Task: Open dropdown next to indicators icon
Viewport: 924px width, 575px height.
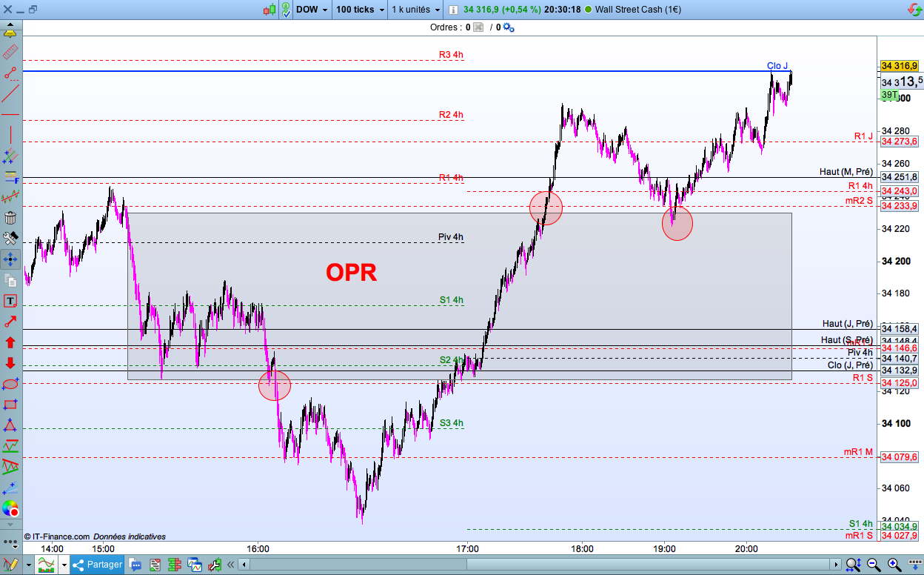Action: click(64, 565)
